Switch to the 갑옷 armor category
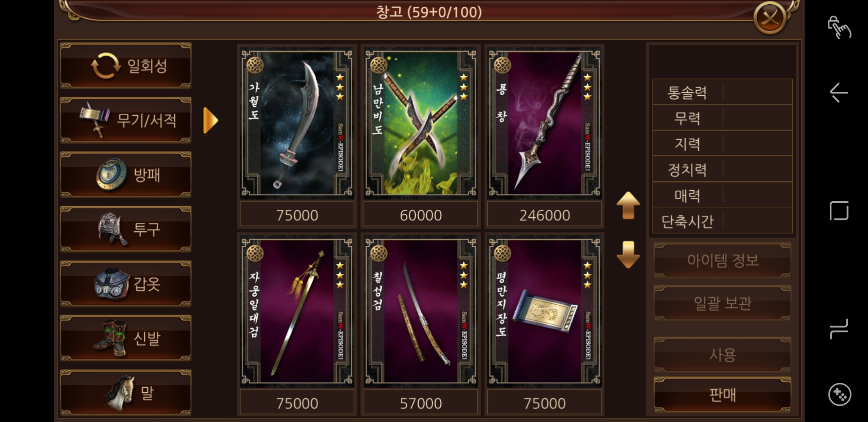The width and height of the screenshot is (868, 422). [x=126, y=284]
